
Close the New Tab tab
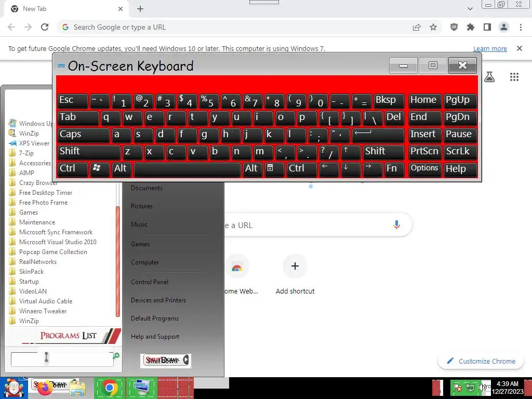click(x=121, y=9)
